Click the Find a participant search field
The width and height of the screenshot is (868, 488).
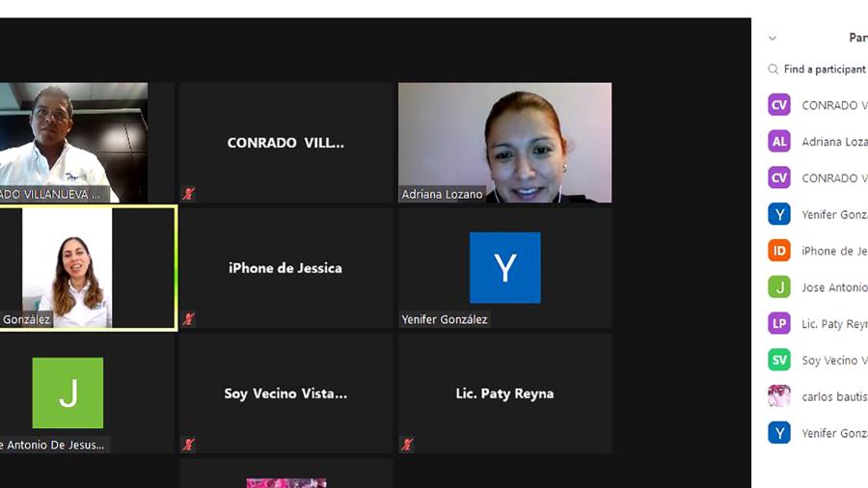click(x=825, y=69)
